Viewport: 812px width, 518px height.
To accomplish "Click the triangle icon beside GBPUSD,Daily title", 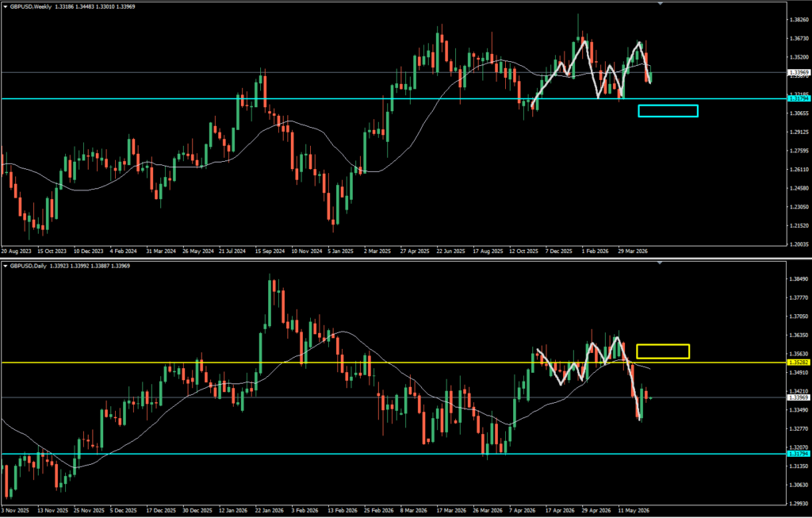I will tap(6, 266).
